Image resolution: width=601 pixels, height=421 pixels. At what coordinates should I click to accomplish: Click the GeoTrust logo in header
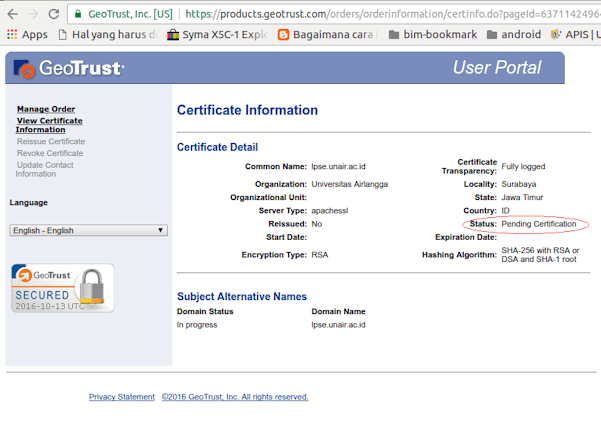(68, 69)
